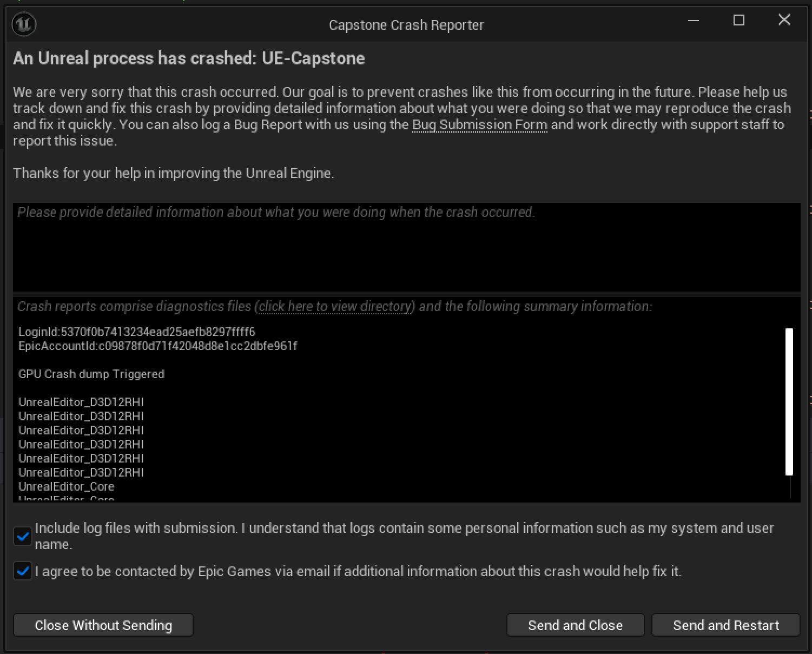
Task: Click the Unreal Engine logo icon
Action: click(24, 25)
